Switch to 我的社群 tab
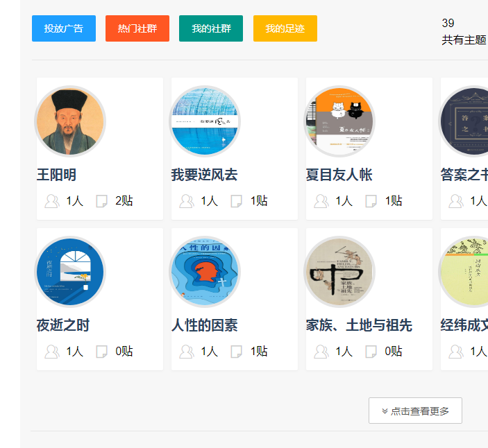488x448 pixels. (x=211, y=28)
